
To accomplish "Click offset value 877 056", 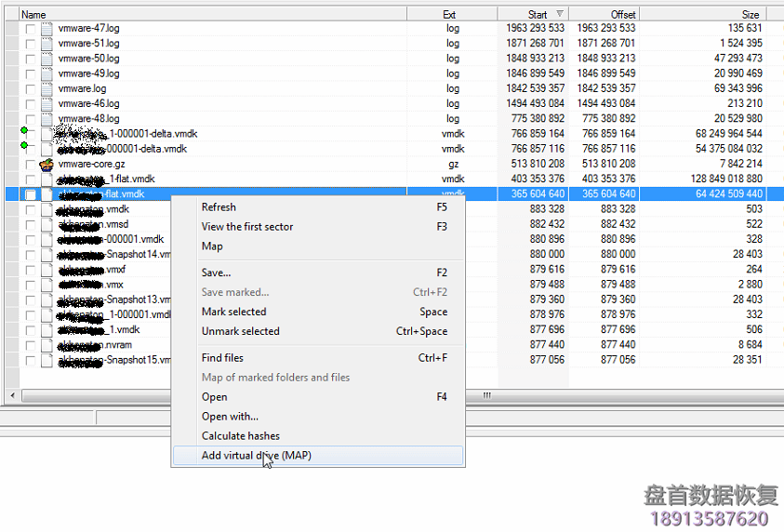I will point(618,360).
